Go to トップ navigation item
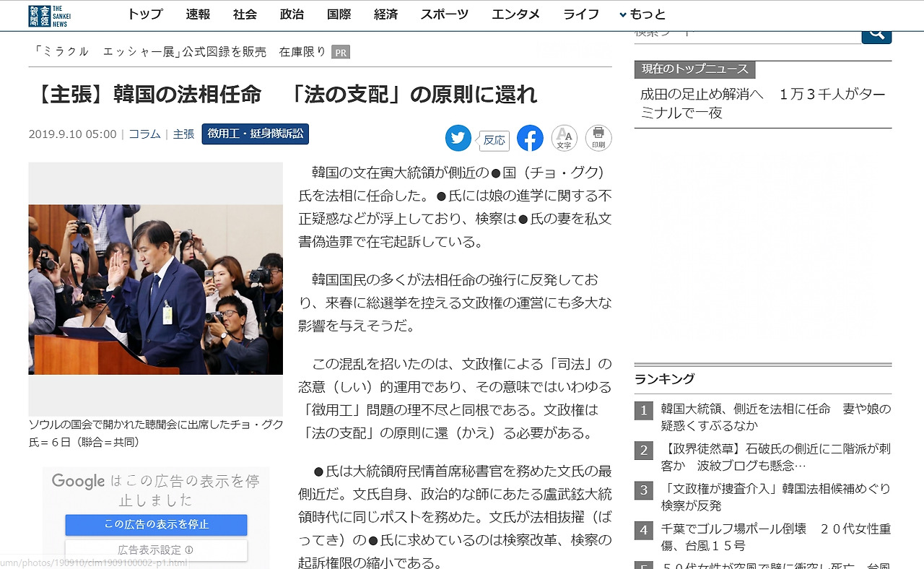This screenshot has width=924, height=569. click(x=145, y=14)
